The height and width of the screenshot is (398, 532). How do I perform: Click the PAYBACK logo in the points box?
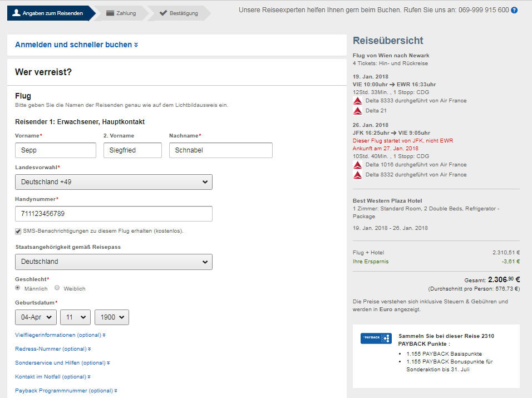point(376,338)
